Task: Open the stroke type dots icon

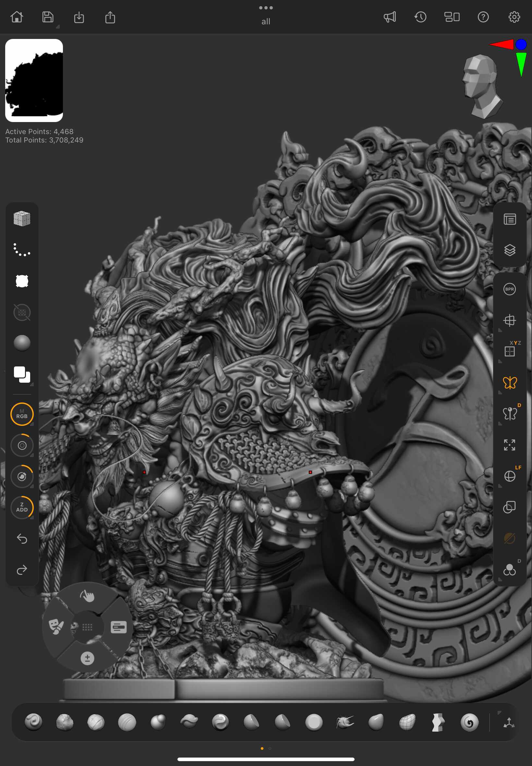Action: (x=22, y=250)
